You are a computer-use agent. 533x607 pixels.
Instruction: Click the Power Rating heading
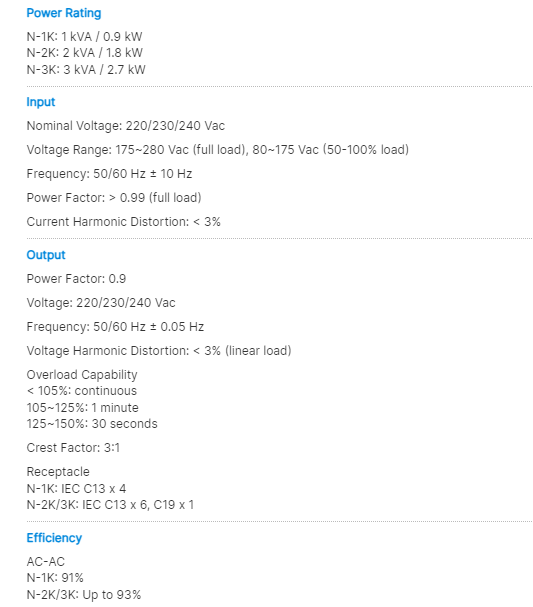click(64, 13)
